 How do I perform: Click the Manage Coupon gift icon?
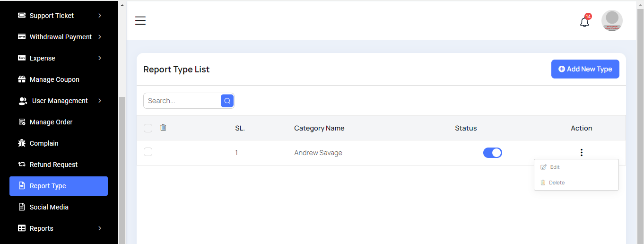(22, 79)
